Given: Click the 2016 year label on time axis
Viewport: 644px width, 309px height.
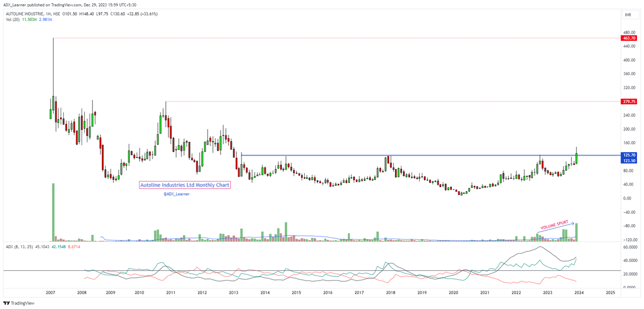Looking at the screenshot, I should point(328,293).
